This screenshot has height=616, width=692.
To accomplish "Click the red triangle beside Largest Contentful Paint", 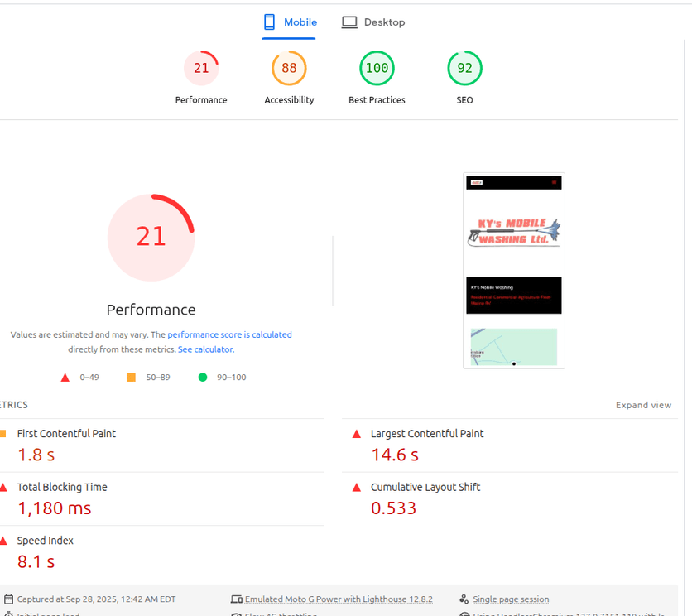I will point(356,433).
